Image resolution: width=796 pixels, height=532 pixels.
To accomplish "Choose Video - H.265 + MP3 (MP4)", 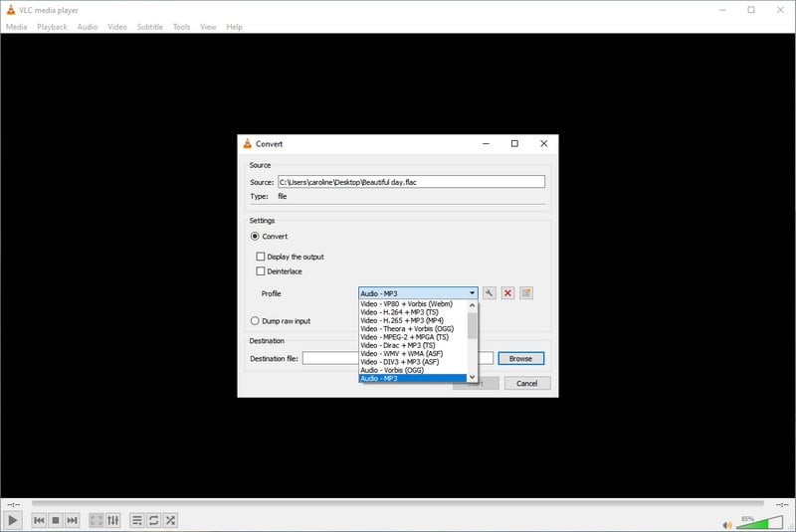I will pyautogui.click(x=402, y=320).
